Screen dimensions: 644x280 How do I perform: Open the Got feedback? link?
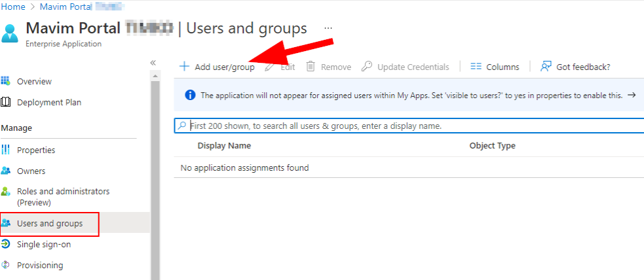coord(583,67)
